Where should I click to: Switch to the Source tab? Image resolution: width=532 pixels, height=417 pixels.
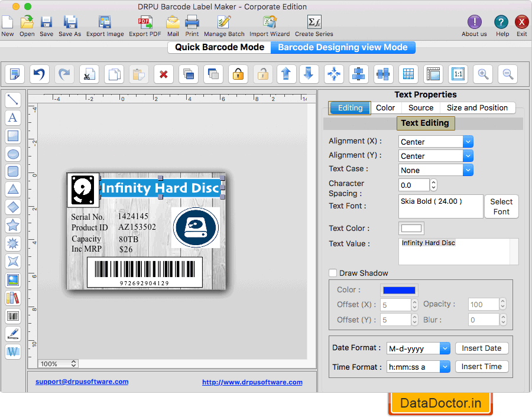421,108
